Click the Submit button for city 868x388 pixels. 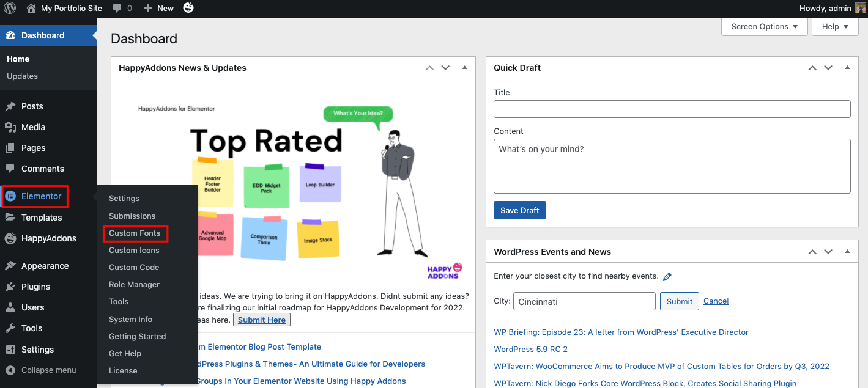pos(679,301)
